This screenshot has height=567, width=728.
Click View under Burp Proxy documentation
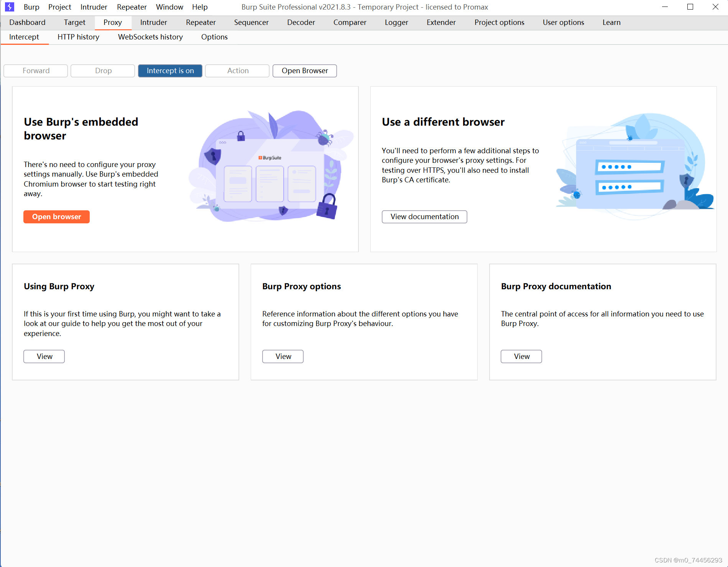click(x=521, y=356)
